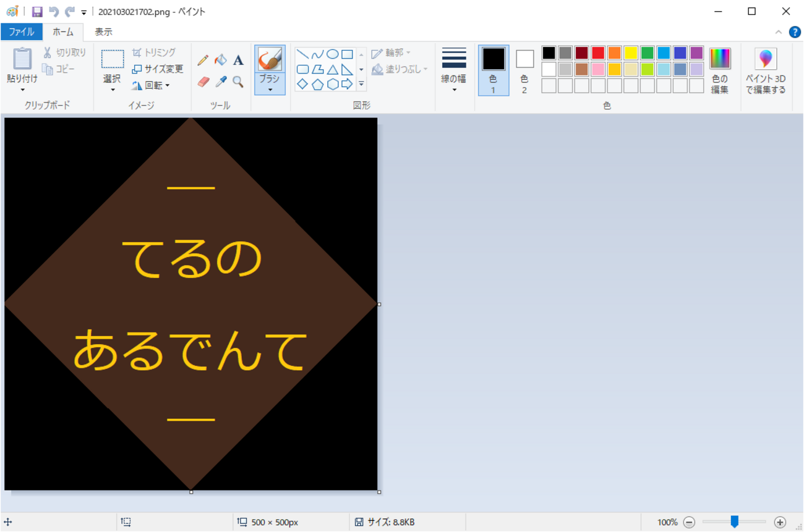Pick the red color swatch
This screenshot has height=532, width=804.
pos(598,53)
